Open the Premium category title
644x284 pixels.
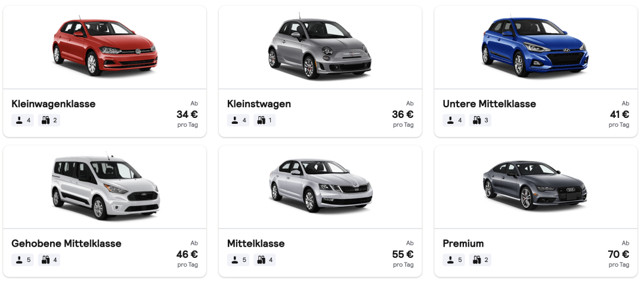tap(463, 244)
